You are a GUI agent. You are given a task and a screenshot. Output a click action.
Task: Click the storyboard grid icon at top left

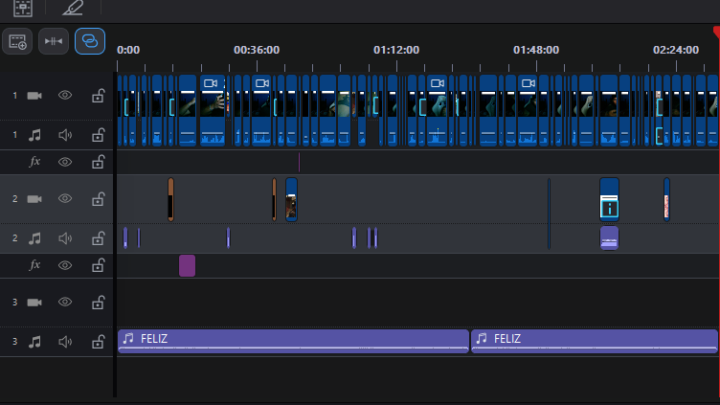pos(24,8)
